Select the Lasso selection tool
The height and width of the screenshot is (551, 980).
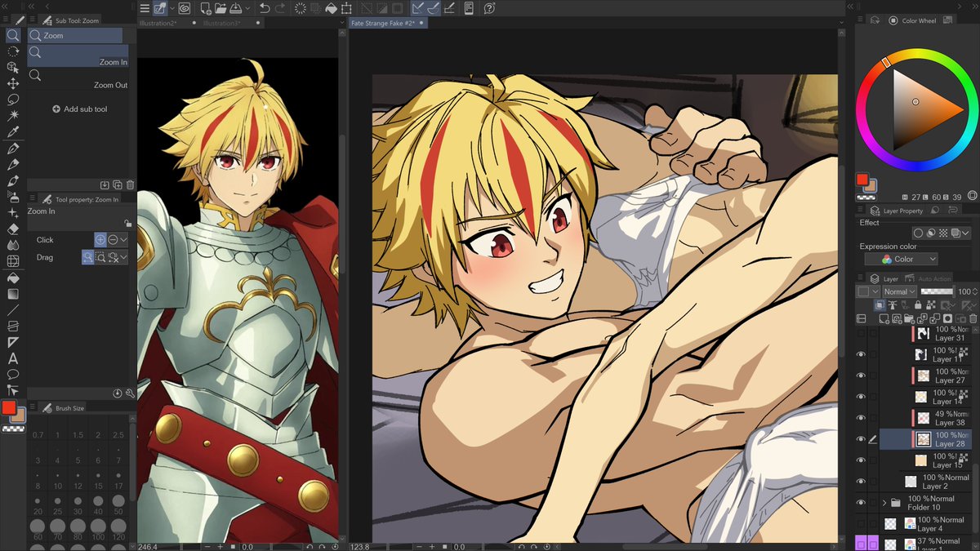(x=13, y=100)
